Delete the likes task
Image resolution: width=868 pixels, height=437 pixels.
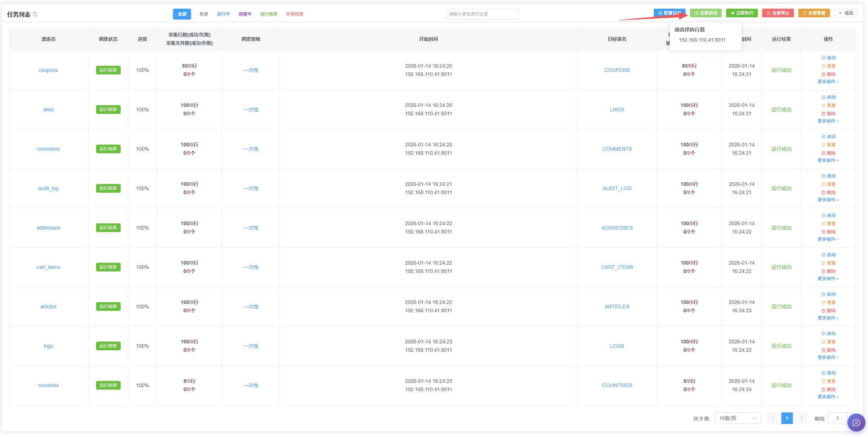pos(828,114)
